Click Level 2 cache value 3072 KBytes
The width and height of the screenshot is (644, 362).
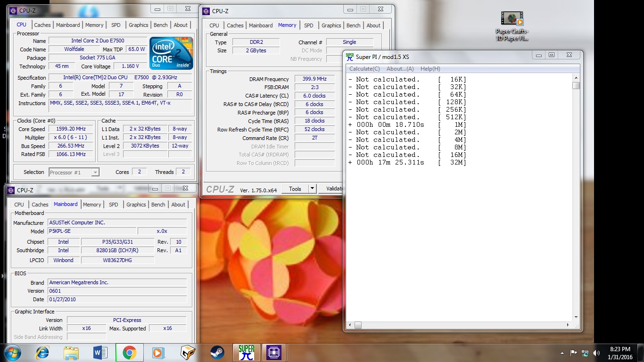pos(145,146)
